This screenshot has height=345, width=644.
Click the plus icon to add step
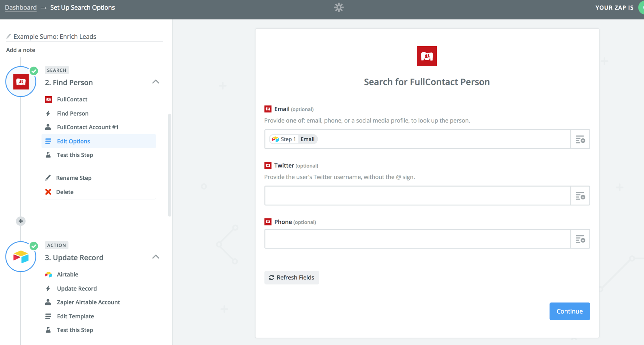(x=21, y=221)
